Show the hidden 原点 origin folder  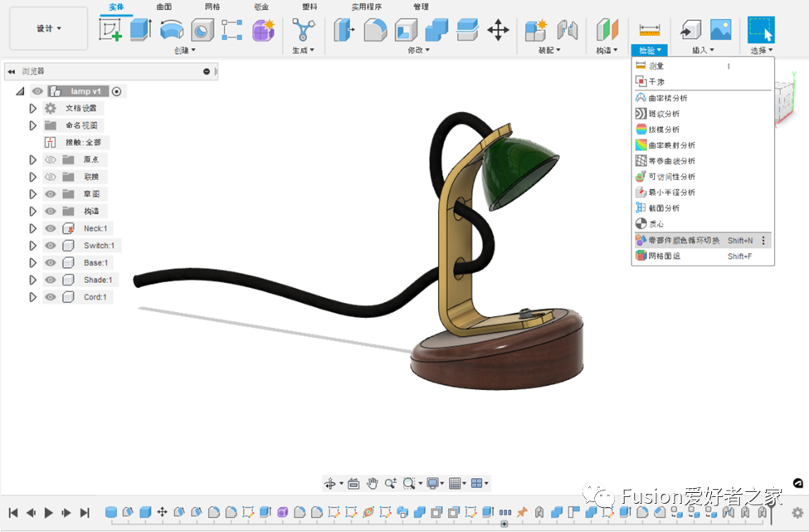click(51, 159)
